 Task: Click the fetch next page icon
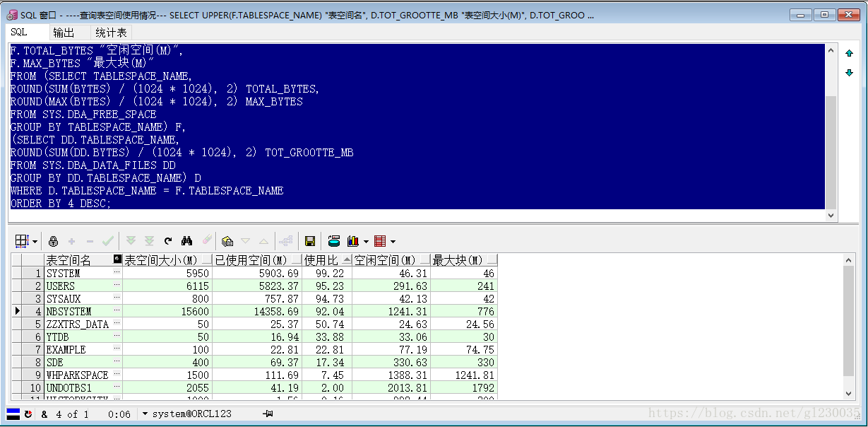[131, 241]
